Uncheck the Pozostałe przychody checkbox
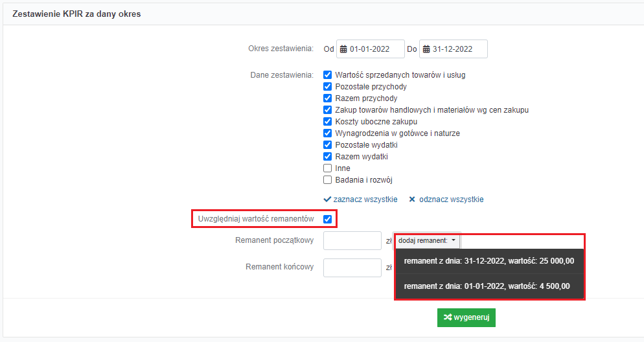This screenshot has width=644, height=342. [x=327, y=87]
